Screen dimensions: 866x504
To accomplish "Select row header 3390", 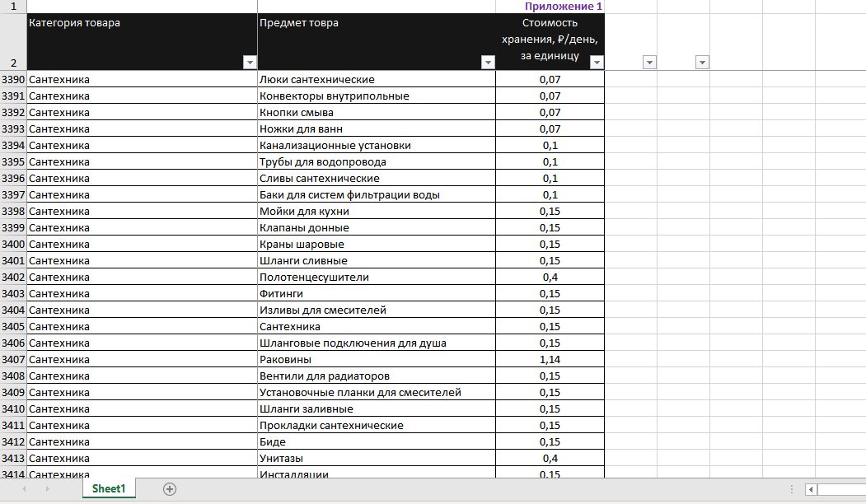I will click(x=13, y=80).
